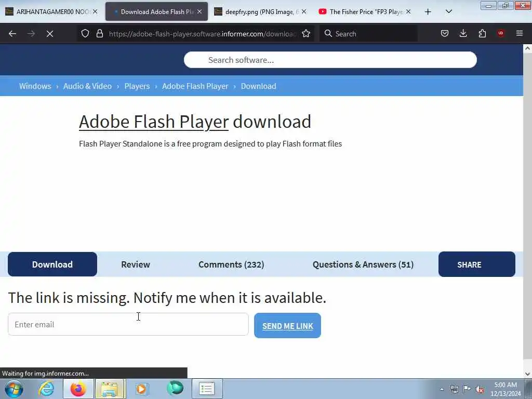The height and width of the screenshot is (399, 532).
Task: Open the uBlock Origin extension icon
Action: (x=501, y=33)
